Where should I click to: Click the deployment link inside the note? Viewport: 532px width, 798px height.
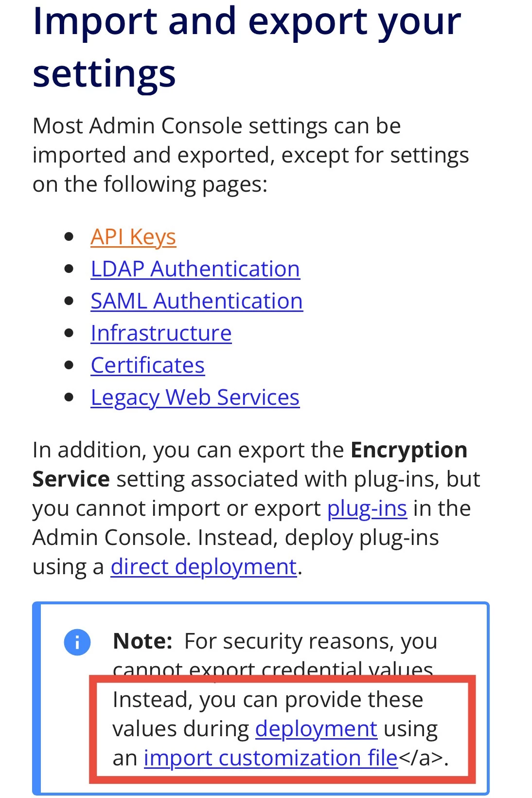point(316,729)
